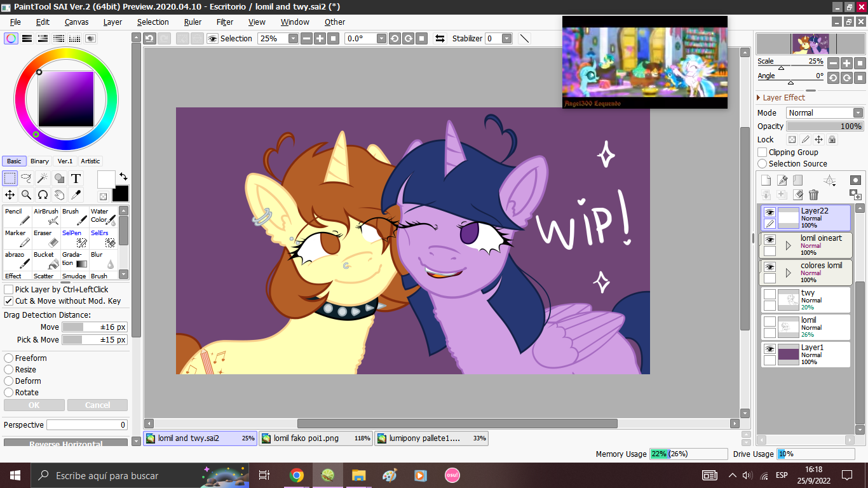
Task: Choose the SelPen tool
Action: pos(74,238)
